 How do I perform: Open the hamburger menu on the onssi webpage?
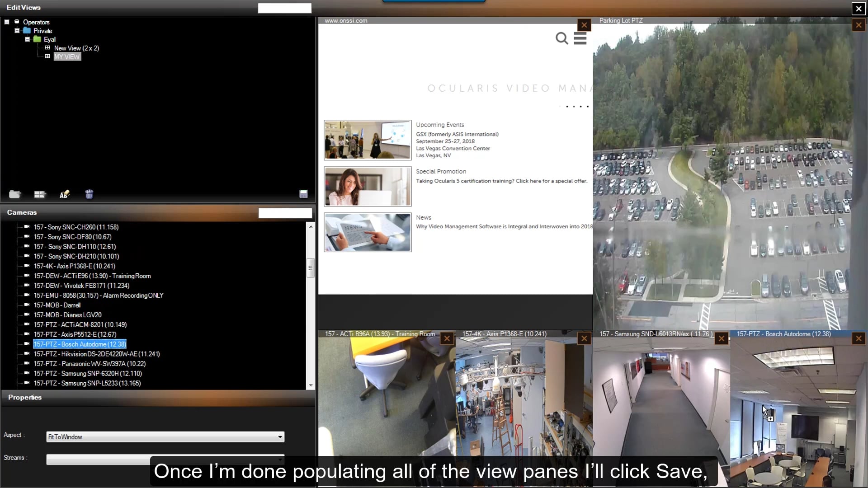click(x=580, y=38)
